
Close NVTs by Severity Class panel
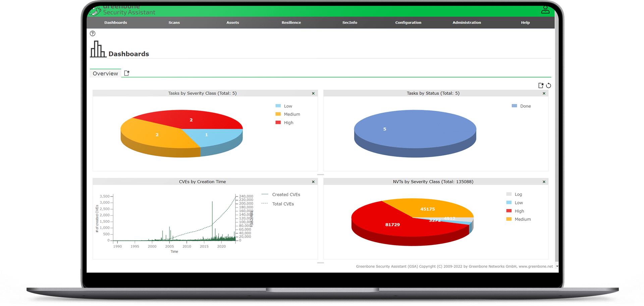pos(544,182)
